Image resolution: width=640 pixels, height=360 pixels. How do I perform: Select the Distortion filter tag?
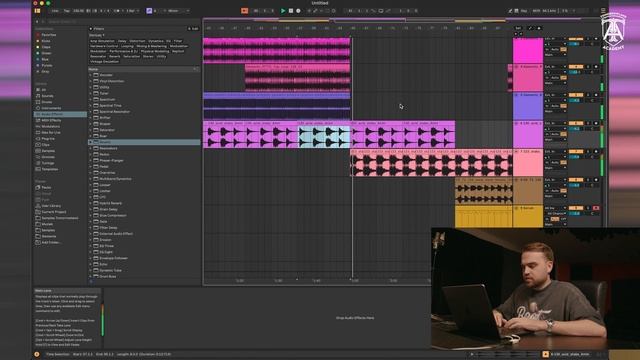click(x=137, y=41)
